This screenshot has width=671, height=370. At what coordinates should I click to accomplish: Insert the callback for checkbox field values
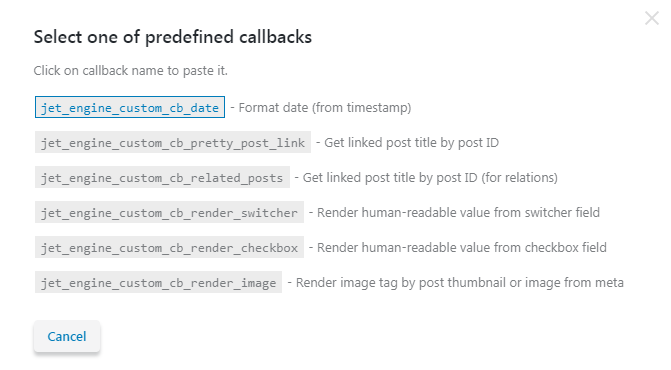click(x=169, y=247)
